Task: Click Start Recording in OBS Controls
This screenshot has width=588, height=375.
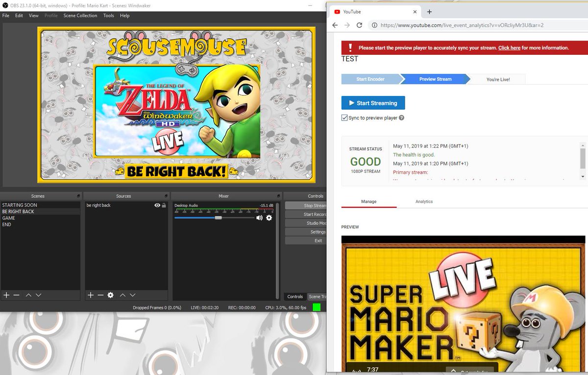Action: pos(306,214)
